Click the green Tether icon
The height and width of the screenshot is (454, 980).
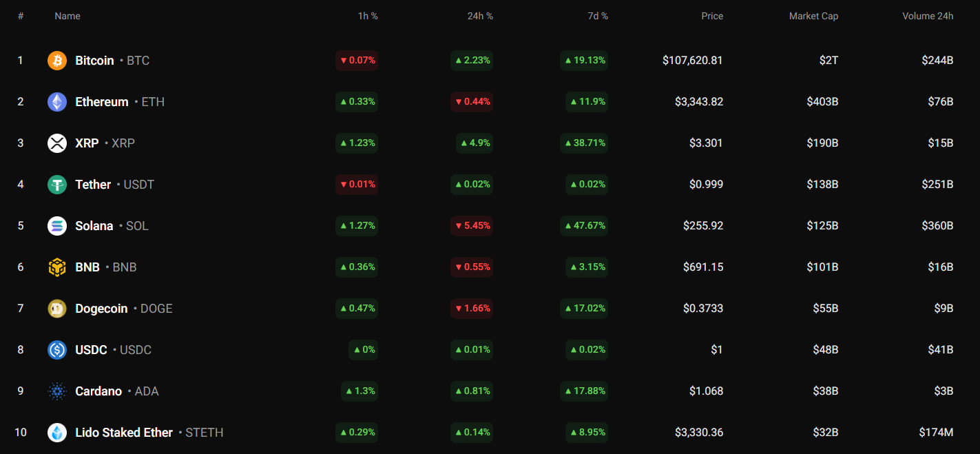[x=57, y=185]
